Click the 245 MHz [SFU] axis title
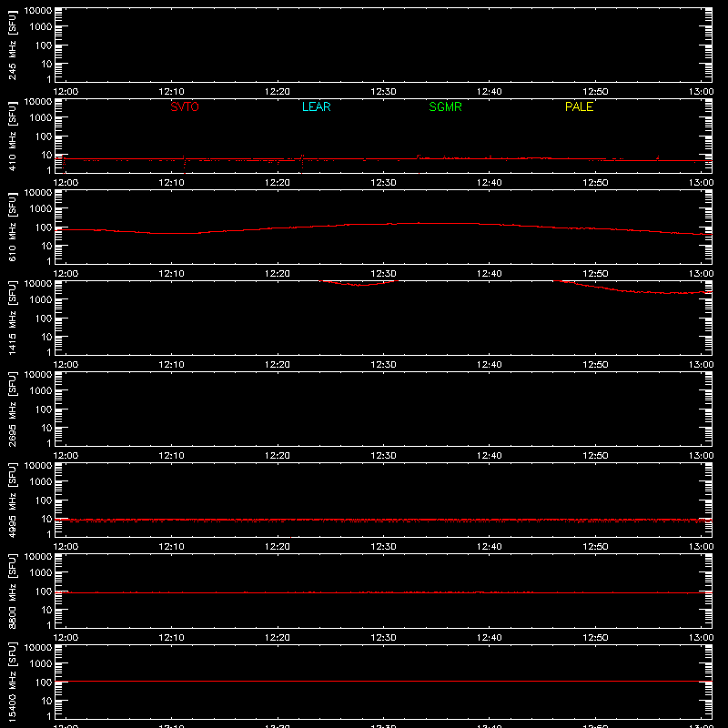The height and width of the screenshot is (728, 728). 12,45
